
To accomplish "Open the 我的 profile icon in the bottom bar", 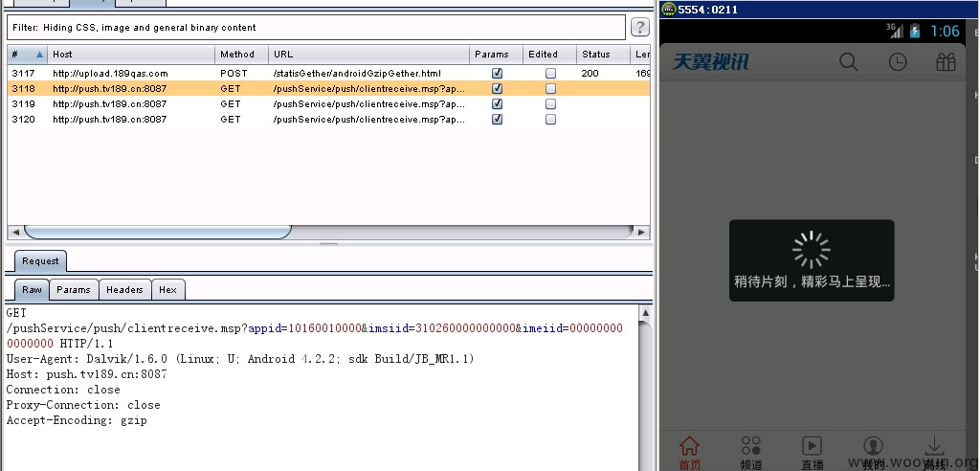I will pos(873,446).
